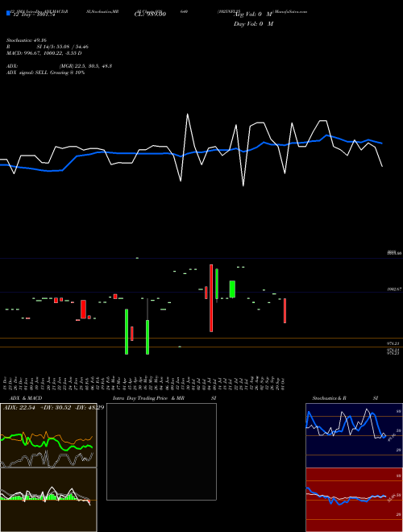
Task: Open the MACD histogram chart thumbnail
Action: click(x=48, y=500)
